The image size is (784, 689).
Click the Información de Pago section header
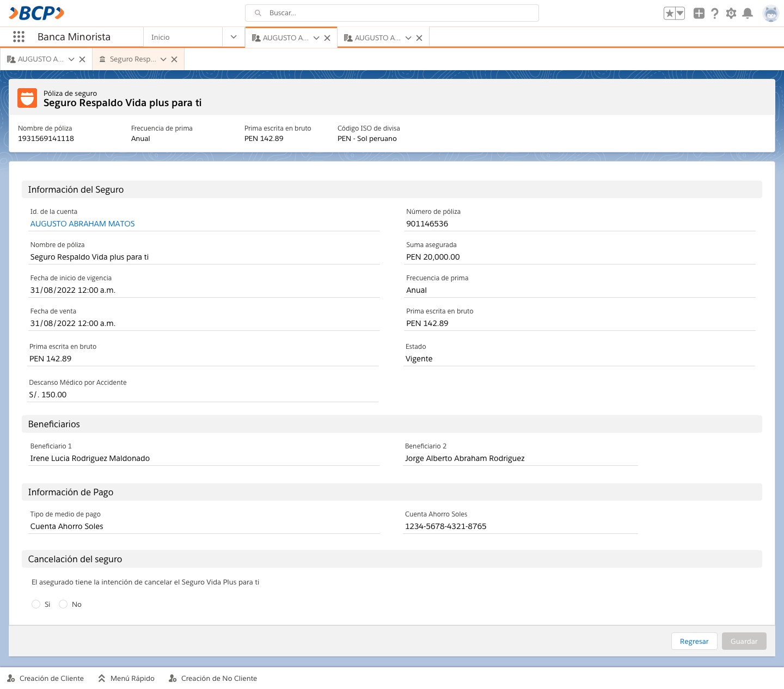(x=392, y=492)
